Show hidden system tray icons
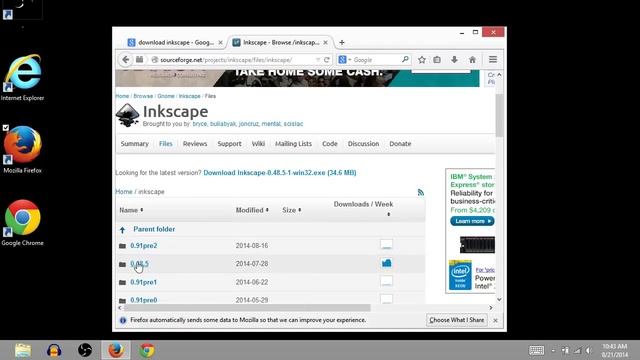 (553, 350)
